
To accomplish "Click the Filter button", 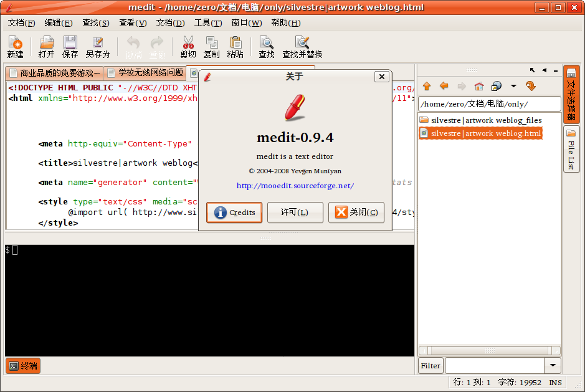I will (430, 365).
